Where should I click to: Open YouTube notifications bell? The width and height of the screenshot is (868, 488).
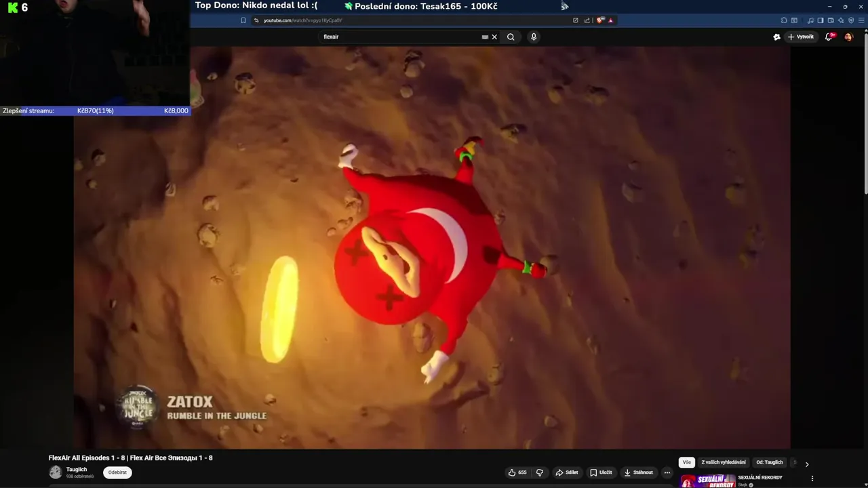click(829, 37)
